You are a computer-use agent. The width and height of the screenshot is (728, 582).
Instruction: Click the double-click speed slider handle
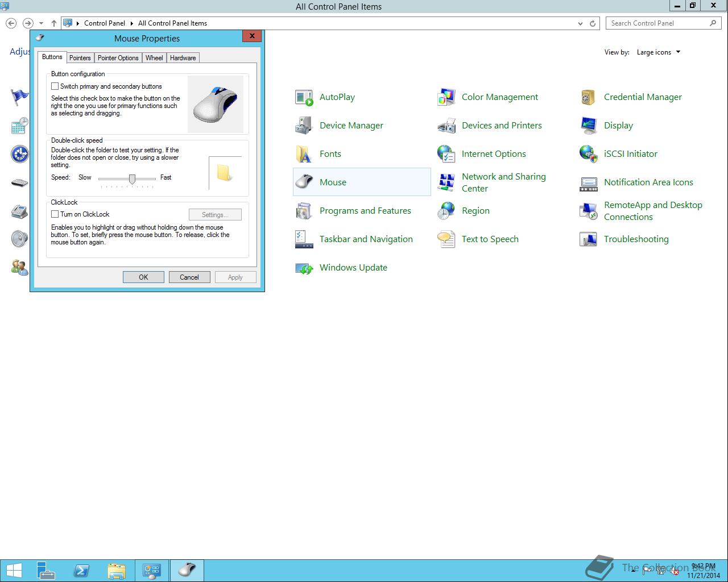point(132,178)
